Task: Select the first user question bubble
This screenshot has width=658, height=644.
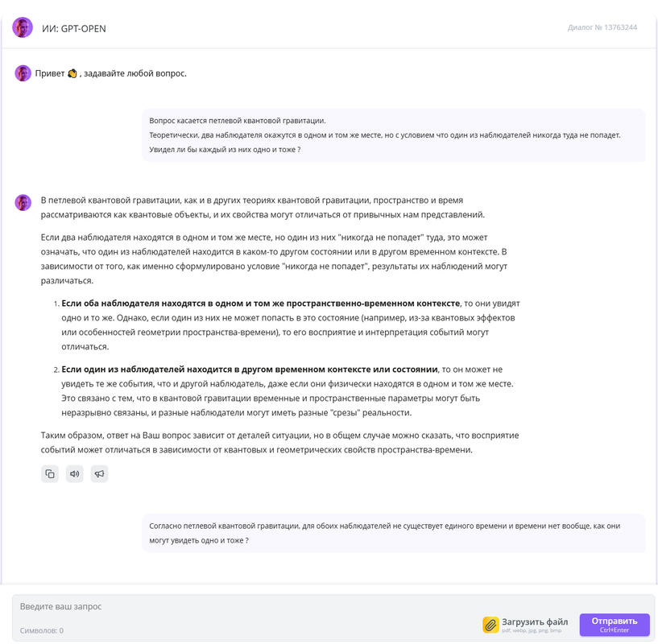Action: (394, 135)
